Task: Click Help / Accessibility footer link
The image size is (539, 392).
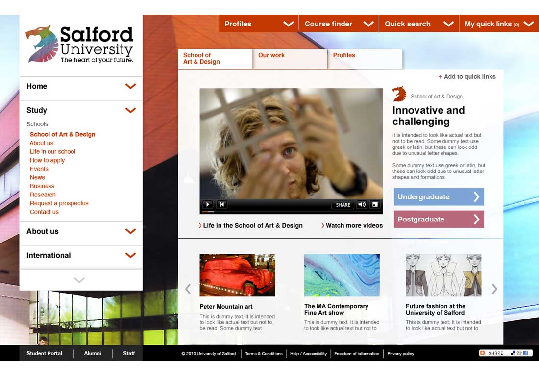Action: [308, 353]
